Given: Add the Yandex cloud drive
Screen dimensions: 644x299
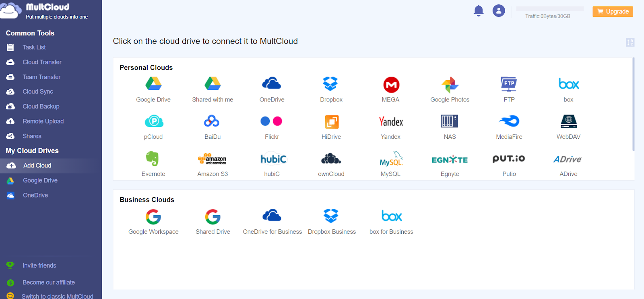Looking at the screenshot, I should [x=391, y=122].
